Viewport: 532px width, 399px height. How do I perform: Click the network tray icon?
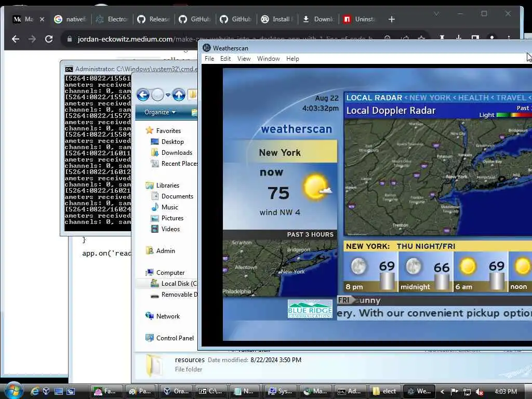click(467, 392)
